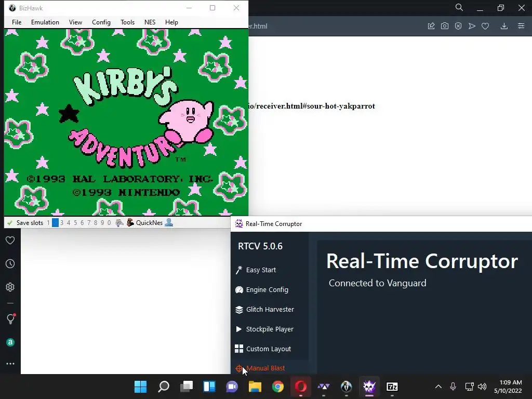Open bookmarks heart in Opera sidebar
Image resolution: width=532 pixels, height=399 pixels.
tap(10, 240)
